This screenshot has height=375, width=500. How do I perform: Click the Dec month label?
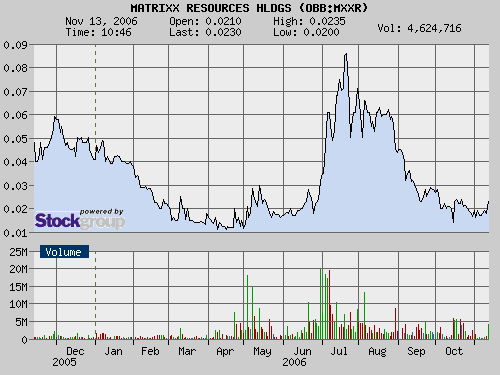[75, 351]
